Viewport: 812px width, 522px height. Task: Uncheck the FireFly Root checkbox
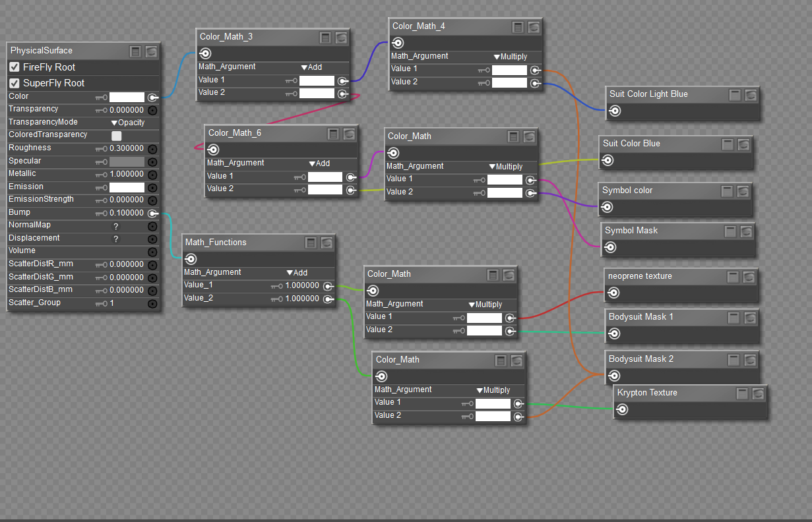coord(14,67)
